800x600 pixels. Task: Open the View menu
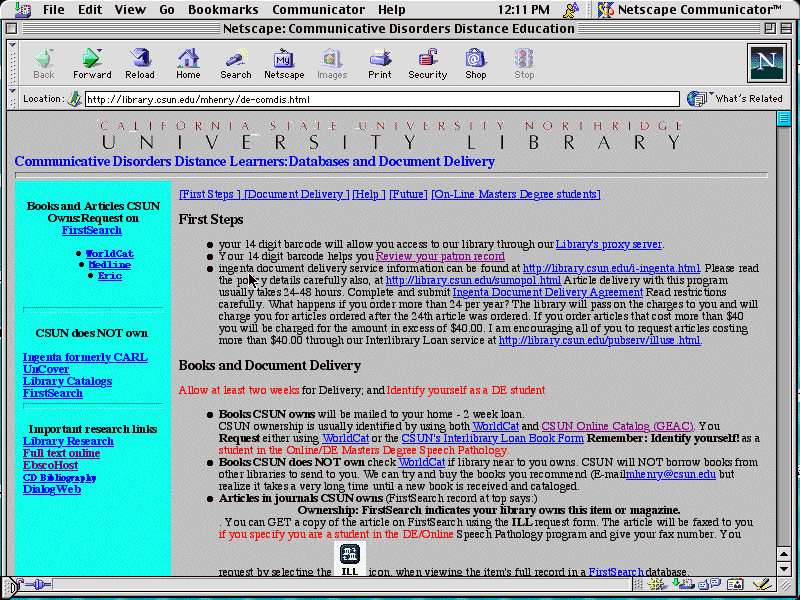tap(130, 9)
